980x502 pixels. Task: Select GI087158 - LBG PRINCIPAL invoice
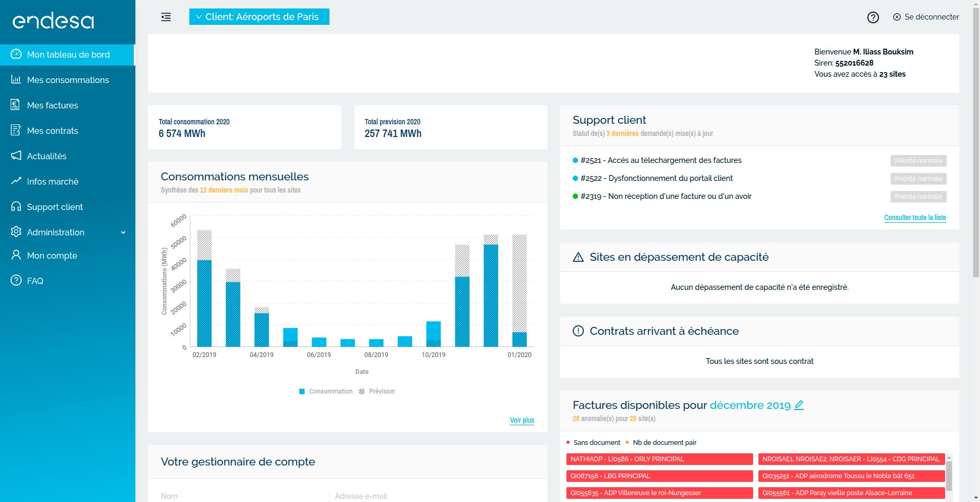[x=660, y=476]
